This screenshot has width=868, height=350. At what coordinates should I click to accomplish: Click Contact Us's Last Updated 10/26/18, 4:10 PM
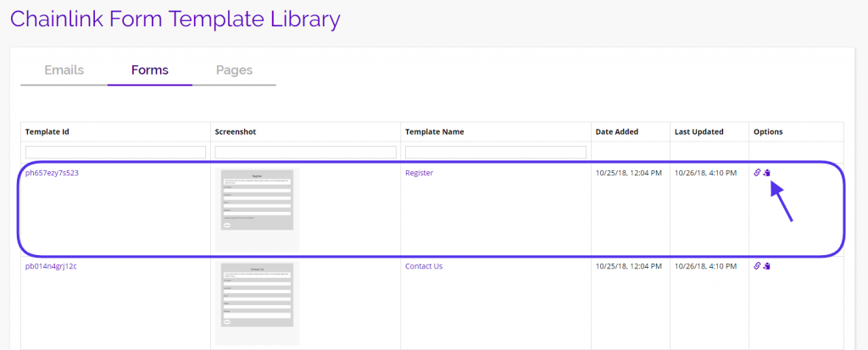point(706,266)
